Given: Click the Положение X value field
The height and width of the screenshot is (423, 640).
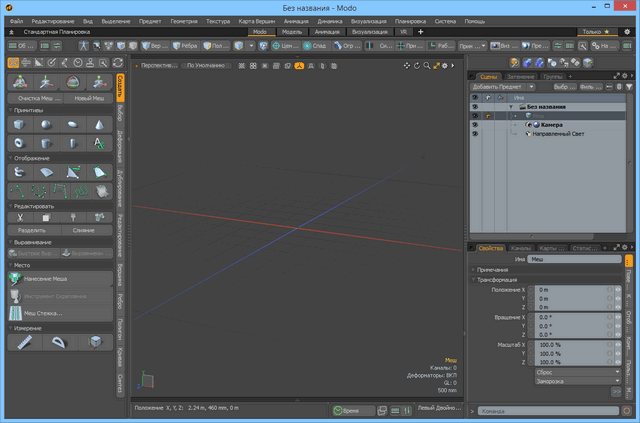Looking at the screenshot, I should click(x=565, y=290).
